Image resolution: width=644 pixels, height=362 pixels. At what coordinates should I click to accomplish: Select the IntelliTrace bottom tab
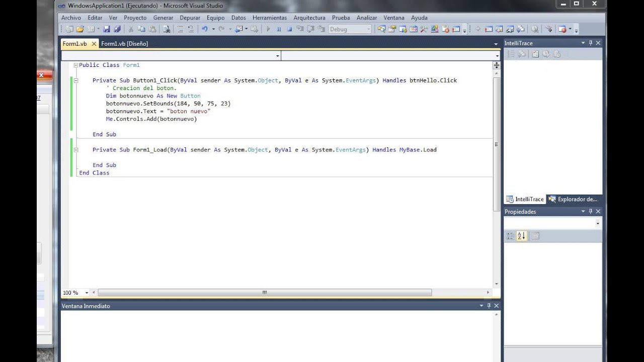click(525, 199)
